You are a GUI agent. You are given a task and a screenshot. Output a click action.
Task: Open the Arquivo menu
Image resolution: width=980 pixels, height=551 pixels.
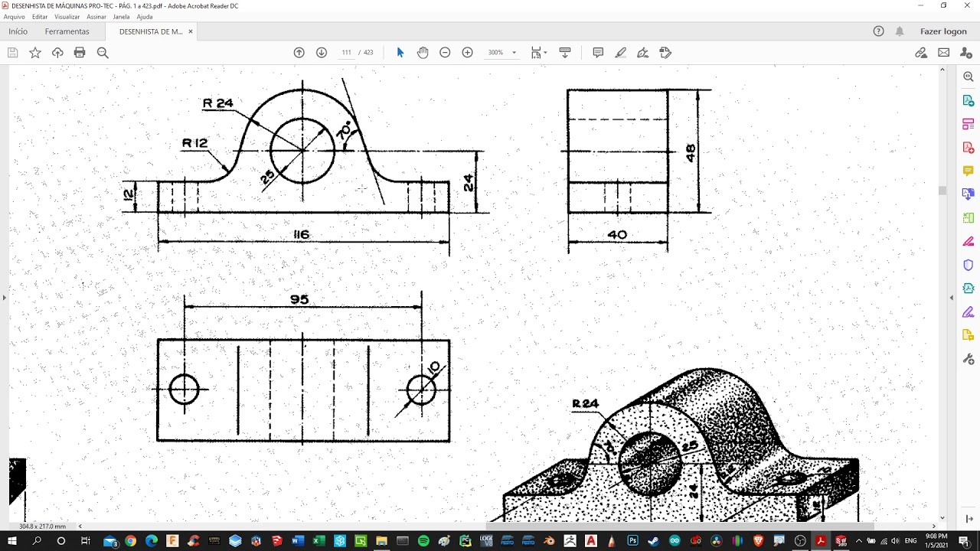click(x=15, y=17)
